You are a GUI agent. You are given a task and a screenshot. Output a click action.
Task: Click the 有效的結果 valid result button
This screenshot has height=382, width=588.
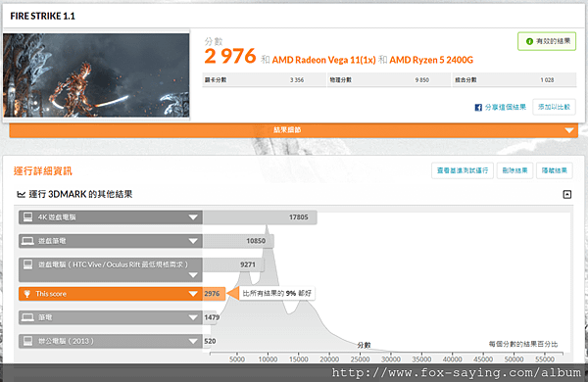[x=547, y=41]
